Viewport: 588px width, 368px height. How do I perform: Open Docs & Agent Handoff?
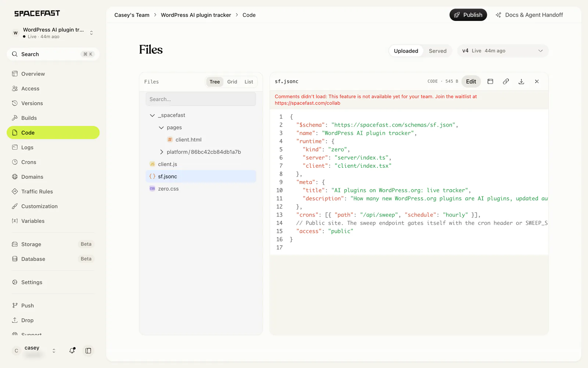coord(529,15)
